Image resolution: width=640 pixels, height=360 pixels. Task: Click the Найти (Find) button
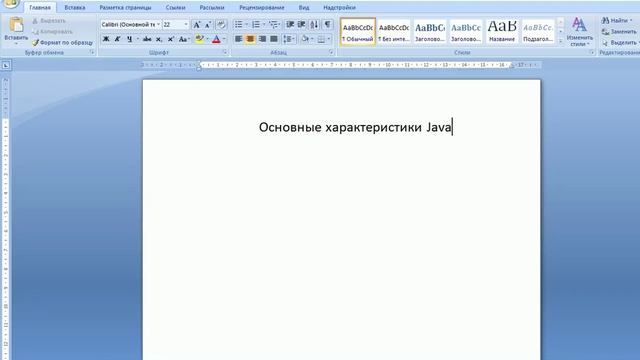point(618,20)
